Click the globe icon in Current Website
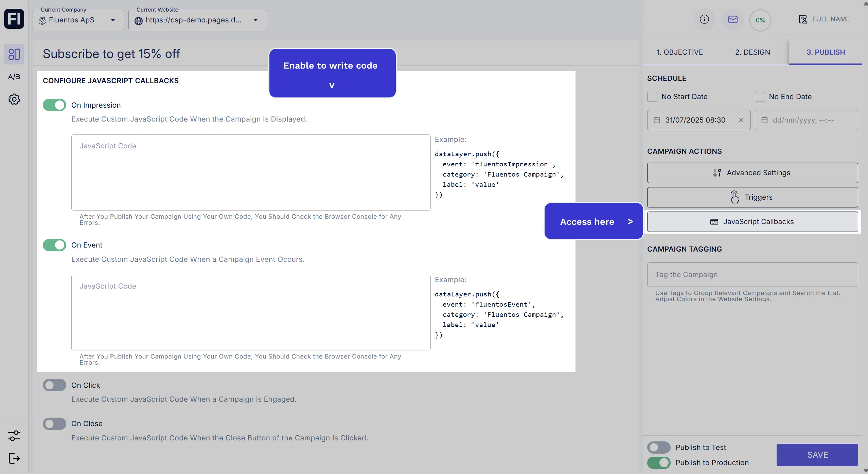 [x=138, y=21]
